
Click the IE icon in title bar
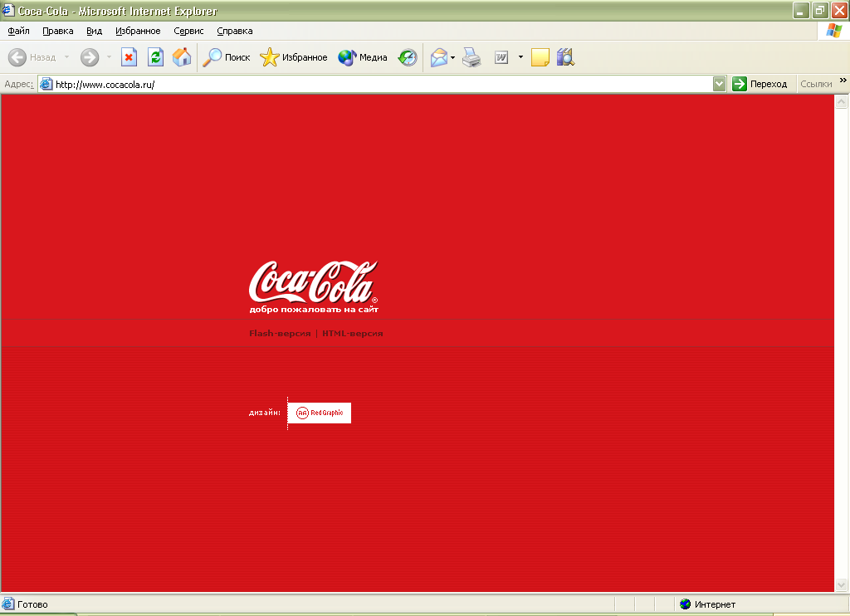point(8,10)
